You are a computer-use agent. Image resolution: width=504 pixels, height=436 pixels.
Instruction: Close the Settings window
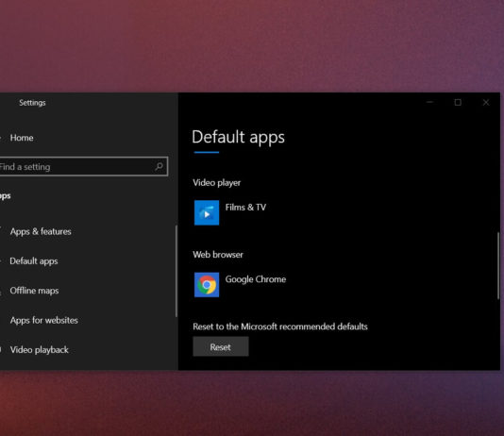coord(486,103)
